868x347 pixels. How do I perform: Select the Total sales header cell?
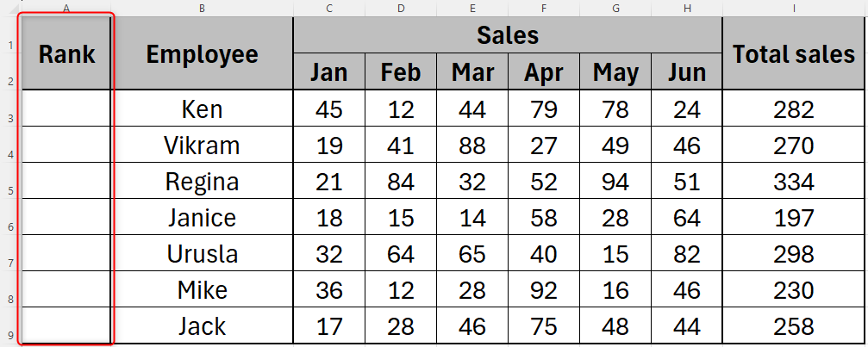pos(794,54)
